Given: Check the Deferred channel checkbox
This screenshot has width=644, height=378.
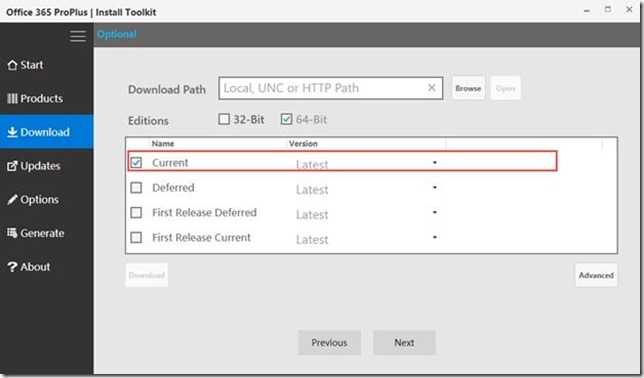Looking at the screenshot, I should point(136,188).
